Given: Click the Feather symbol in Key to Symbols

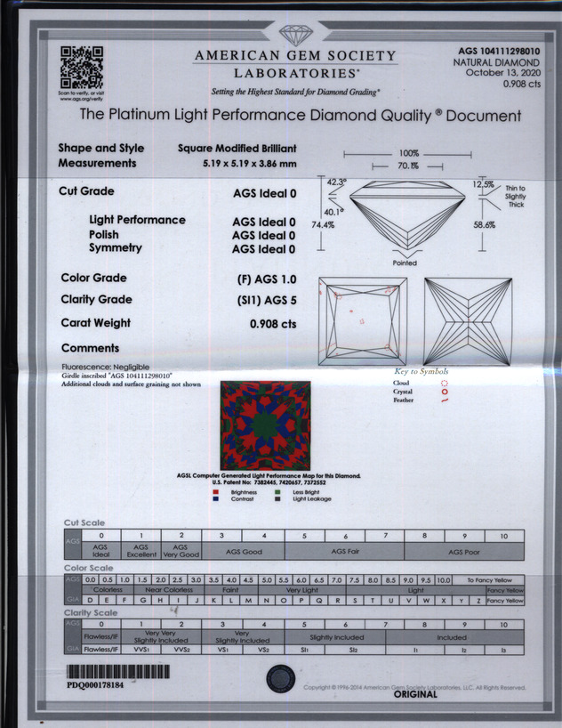Looking at the screenshot, I should (446, 401).
